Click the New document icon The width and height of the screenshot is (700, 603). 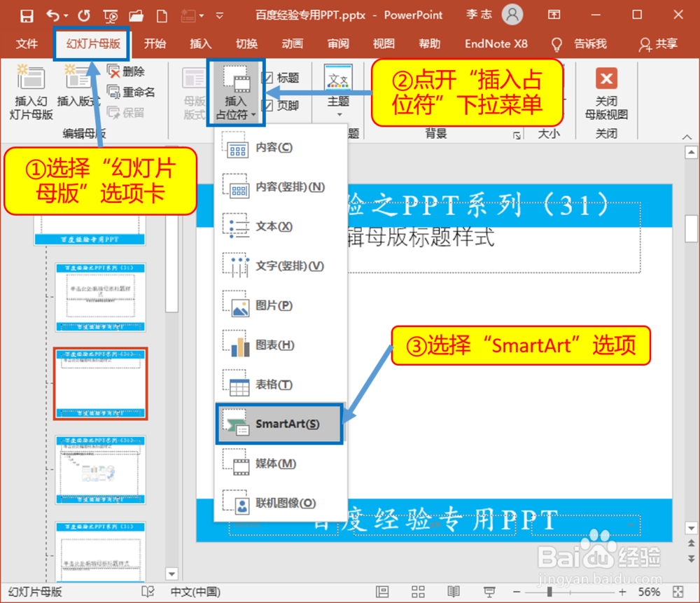162,17
